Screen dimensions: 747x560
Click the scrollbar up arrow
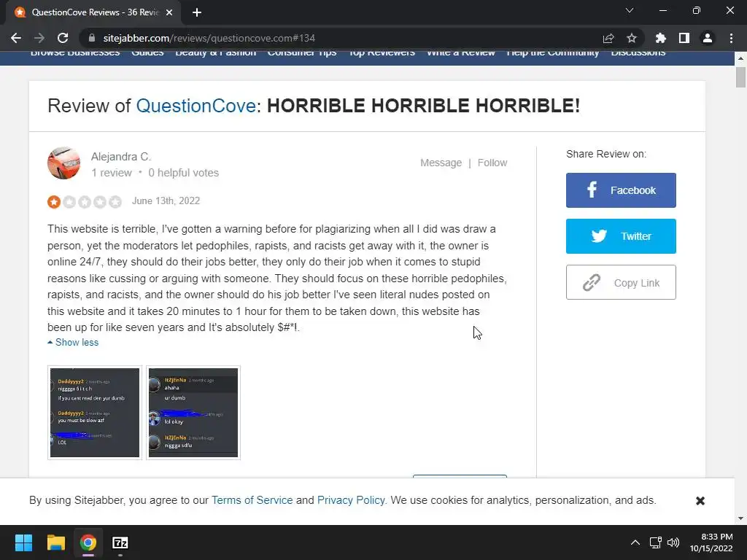(x=740, y=58)
